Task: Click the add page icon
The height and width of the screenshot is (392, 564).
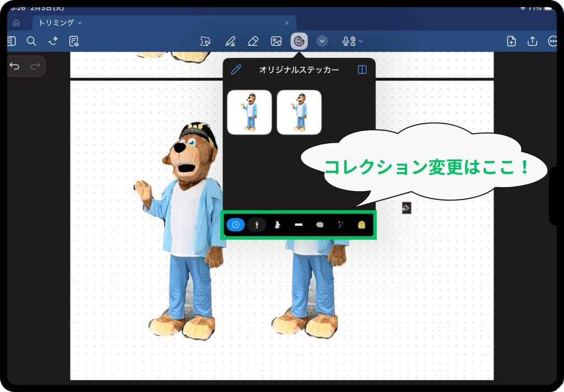Action: click(x=511, y=41)
